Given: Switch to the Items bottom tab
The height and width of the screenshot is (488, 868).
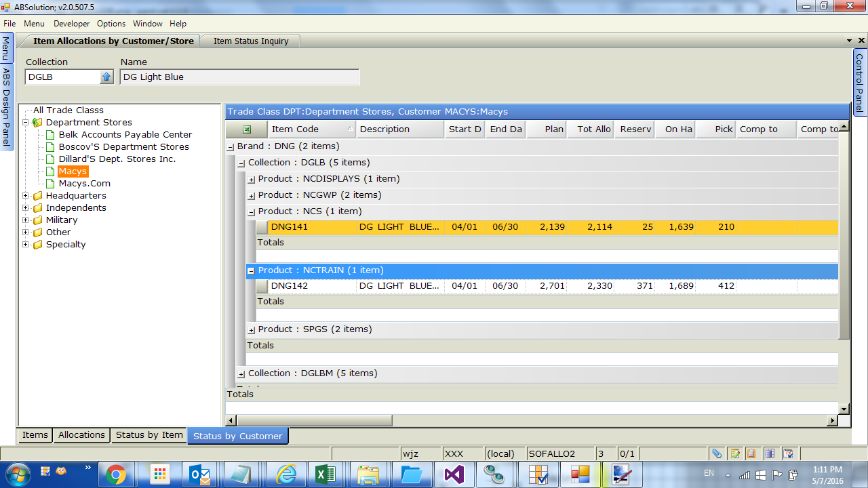Looking at the screenshot, I should point(35,435).
